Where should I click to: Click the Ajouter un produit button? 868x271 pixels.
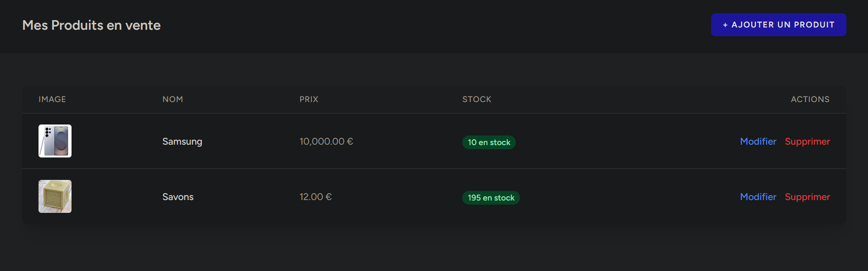(x=778, y=25)
